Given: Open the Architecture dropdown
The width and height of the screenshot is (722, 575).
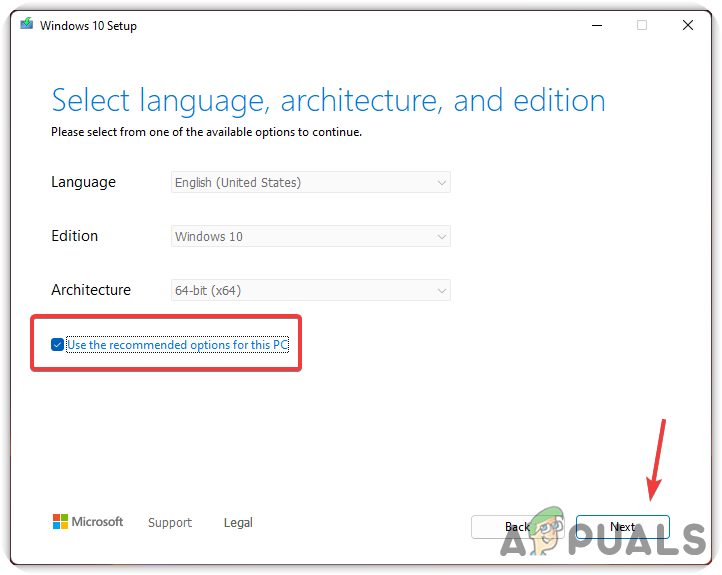Looking at the screenshot, I should [310, 290].
